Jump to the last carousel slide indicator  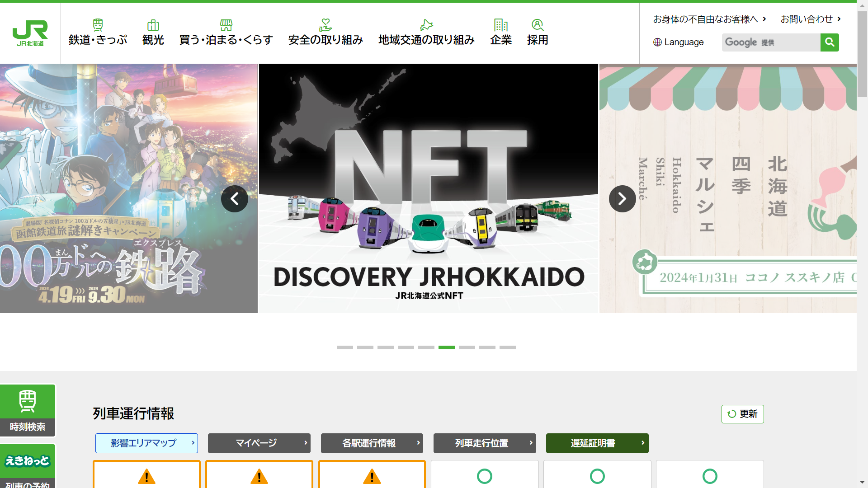pyautogui.click(x=508, y=347)
